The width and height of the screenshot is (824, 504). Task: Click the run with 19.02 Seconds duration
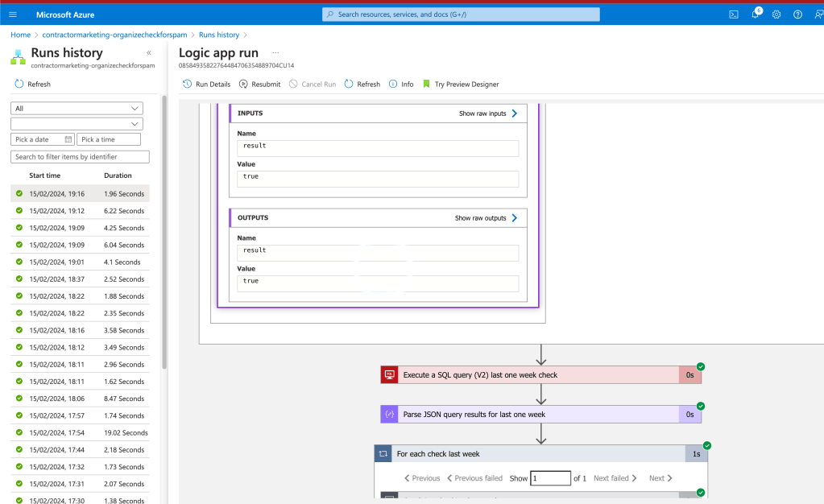80,432
